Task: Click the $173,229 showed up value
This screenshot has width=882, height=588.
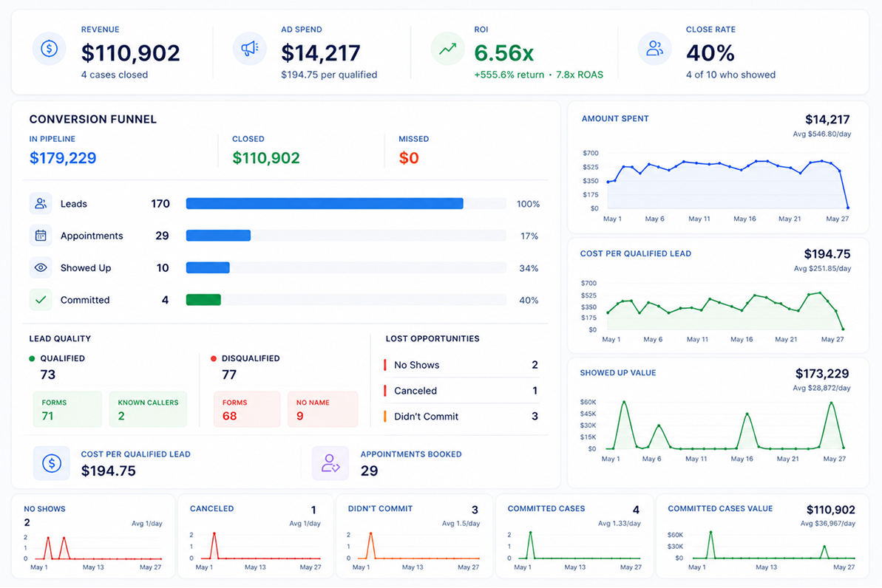Action: [822, 374]
